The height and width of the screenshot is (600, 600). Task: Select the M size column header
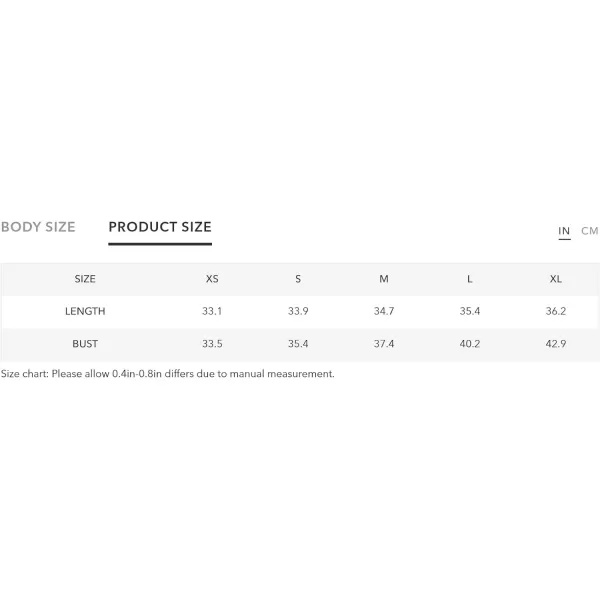[384, 279]
